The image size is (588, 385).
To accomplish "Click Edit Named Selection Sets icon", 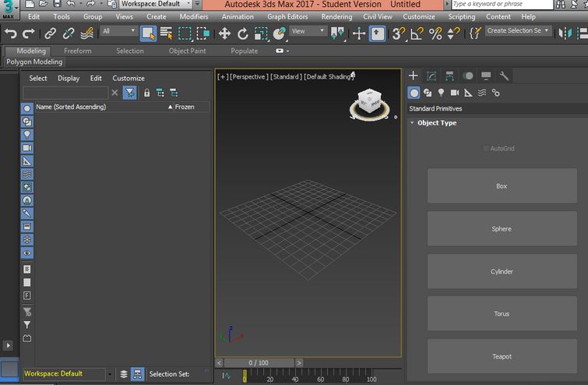I will click(475, 34).
